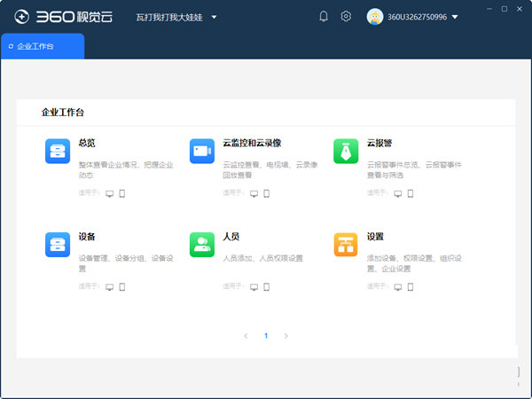This screenshot has width=532, height=399.
Task: Click description starting 云监控查看、电视墙
Action: tap(270, 169)
